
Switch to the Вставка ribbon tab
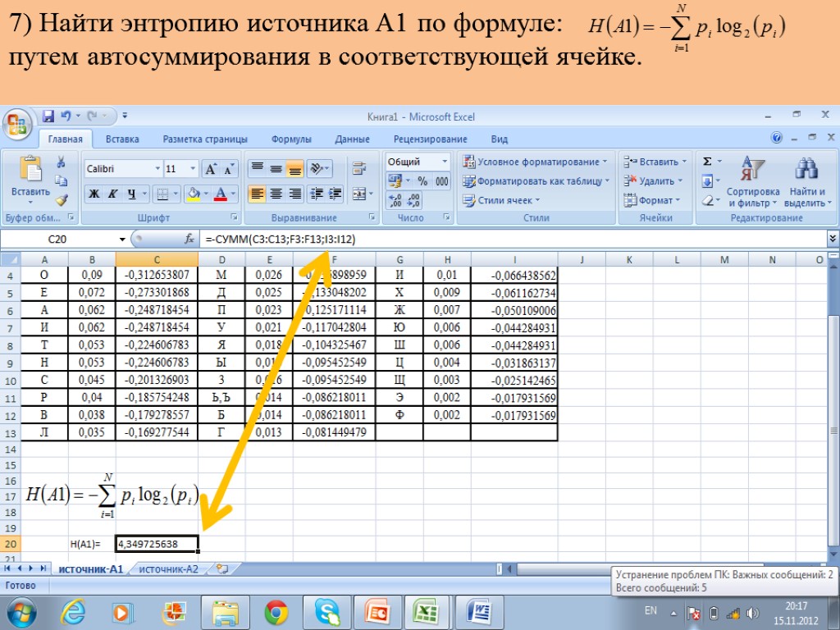(x=122, y=139)
